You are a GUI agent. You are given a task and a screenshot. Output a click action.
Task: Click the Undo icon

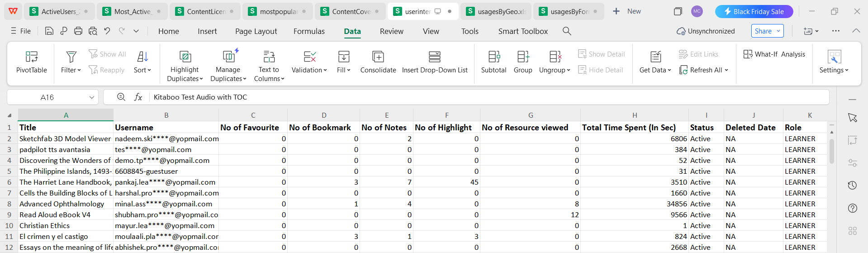107,31
